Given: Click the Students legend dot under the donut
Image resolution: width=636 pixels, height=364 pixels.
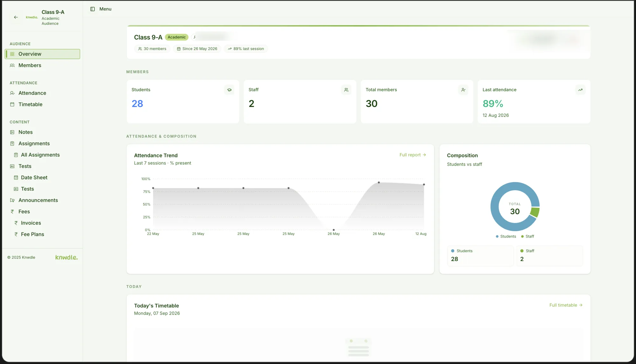Looking at the screenshot, I should click(497, 237).
